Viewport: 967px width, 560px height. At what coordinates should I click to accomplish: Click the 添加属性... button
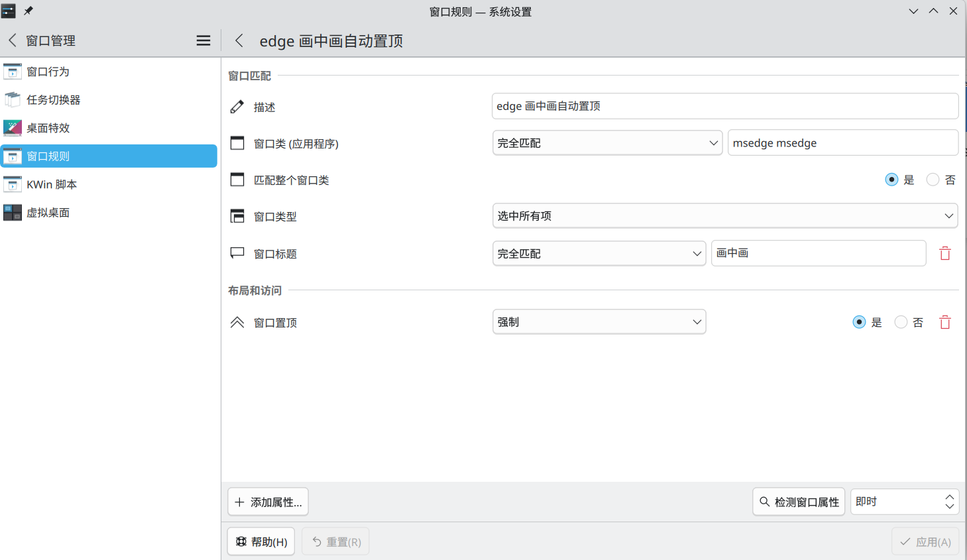coord(268,502)
